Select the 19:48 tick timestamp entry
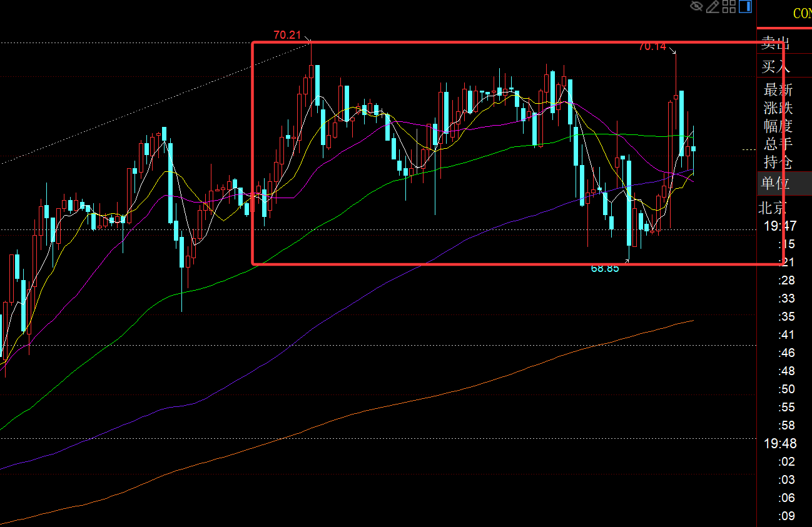 coord(779,443)
